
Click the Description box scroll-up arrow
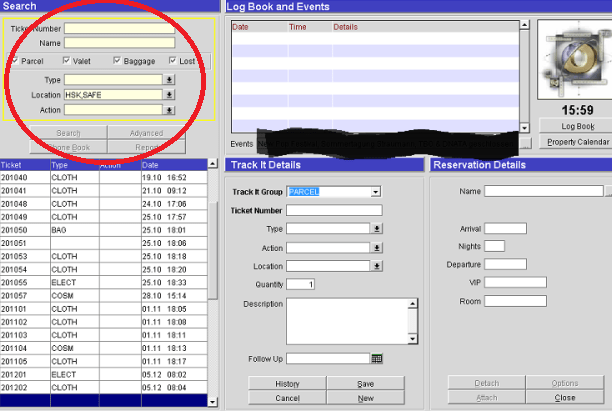(413, 305)
